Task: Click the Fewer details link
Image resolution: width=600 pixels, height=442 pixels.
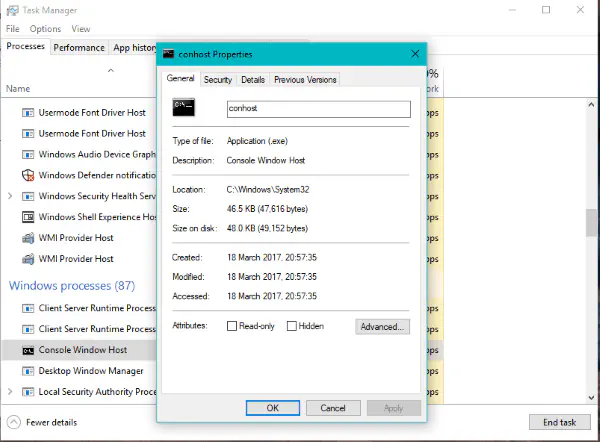Action: point(51,422)
